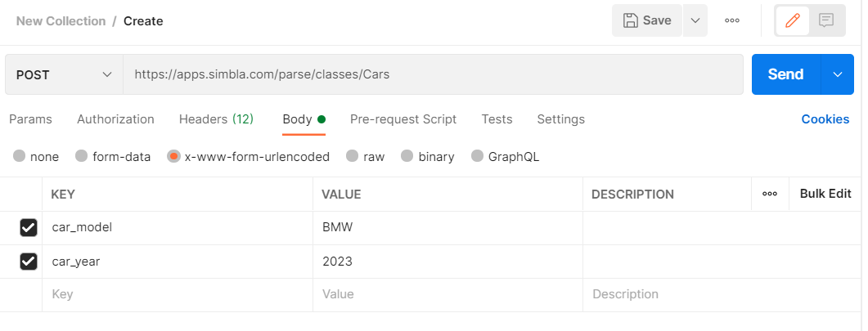Image resolution: width=868 pixels, height=331 pixels.
Task: Open the Authorization tab
Action: pyautogui.click(x=115, y=119)
